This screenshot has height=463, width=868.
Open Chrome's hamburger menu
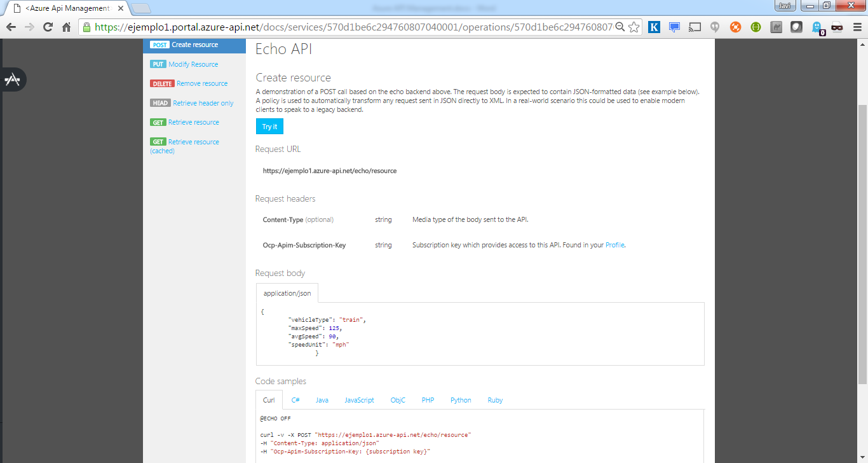[856, 27]
